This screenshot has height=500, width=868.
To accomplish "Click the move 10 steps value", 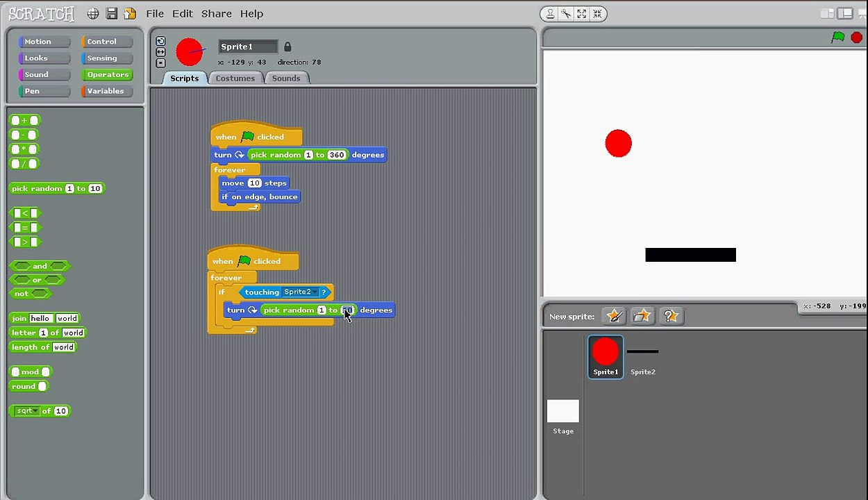I will pyautogui.click(x=255, y=183).
